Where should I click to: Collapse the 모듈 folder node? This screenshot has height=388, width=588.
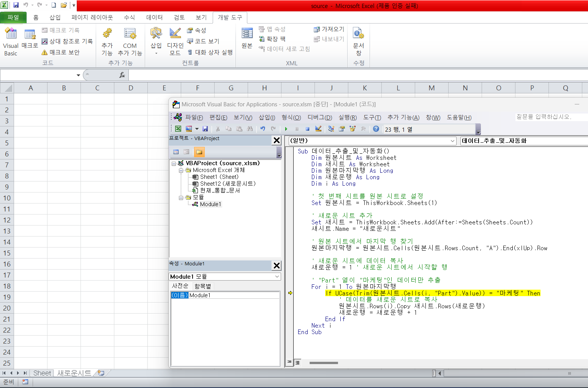click(x=181, y=198)
